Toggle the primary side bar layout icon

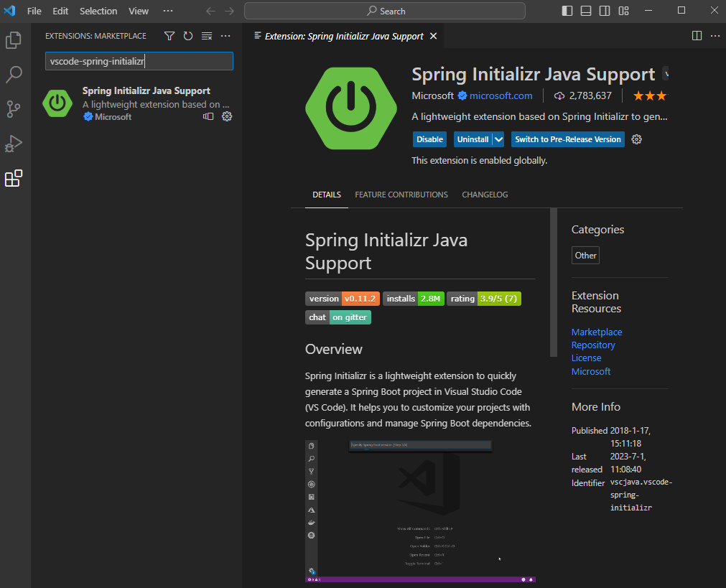(567, 11)
